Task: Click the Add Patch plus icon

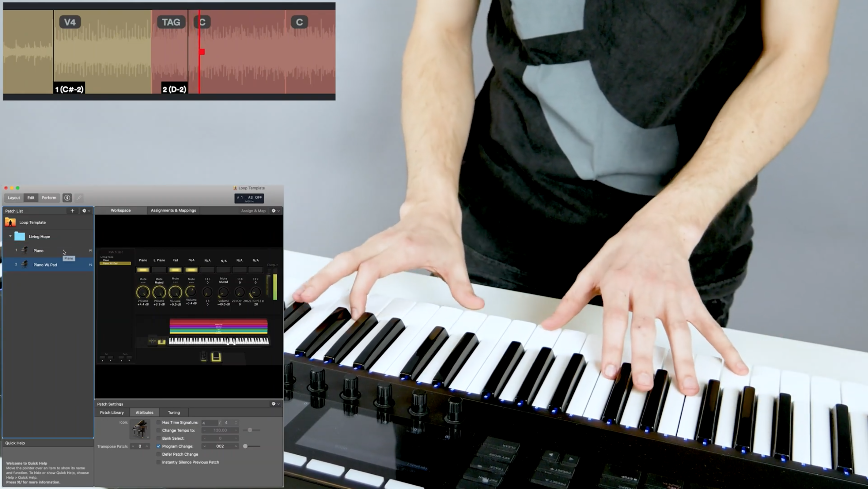Action: pyautogui.click(x=72, y=210)
